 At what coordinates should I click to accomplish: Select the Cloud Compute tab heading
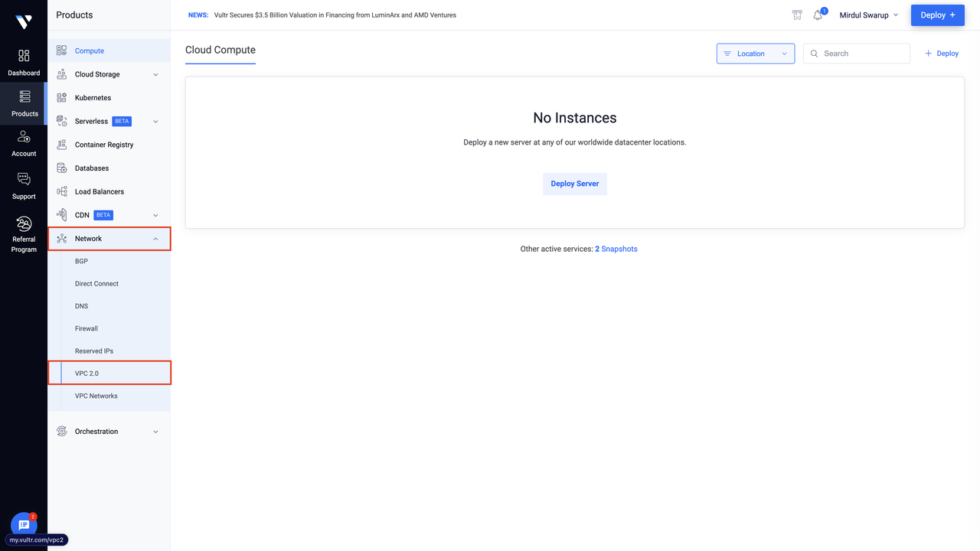[x=220, y=50]
